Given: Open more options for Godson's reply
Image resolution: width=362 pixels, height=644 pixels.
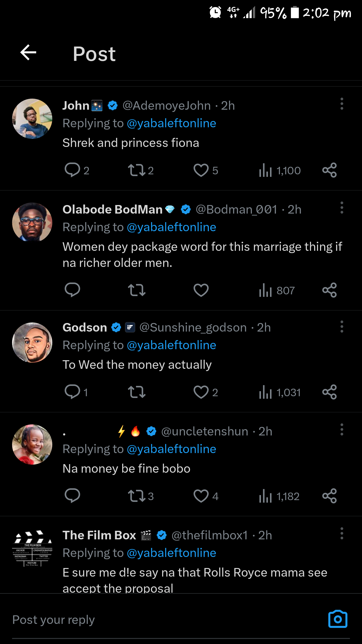Looking at the screenshot, I should [x=342, y=327].
